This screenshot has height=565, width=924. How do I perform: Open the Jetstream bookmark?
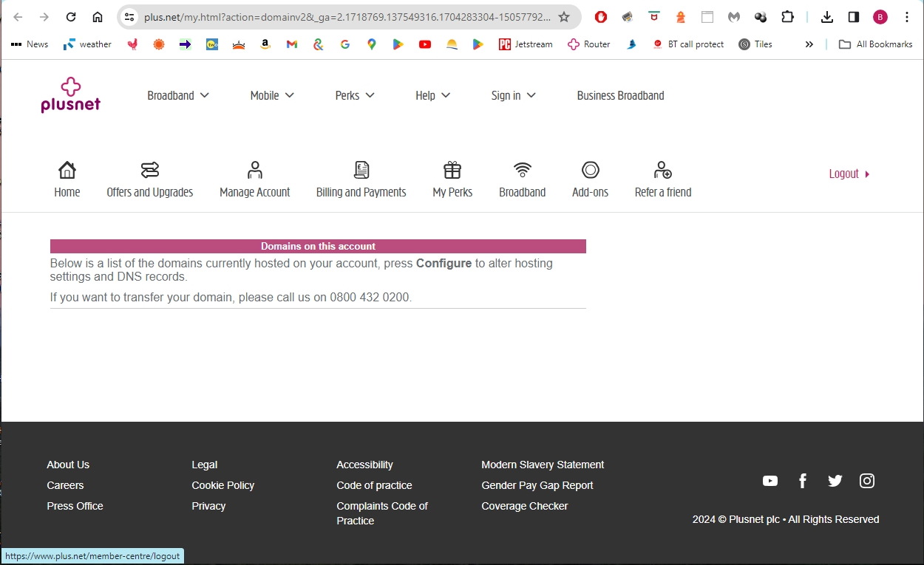tap(526, 44)
